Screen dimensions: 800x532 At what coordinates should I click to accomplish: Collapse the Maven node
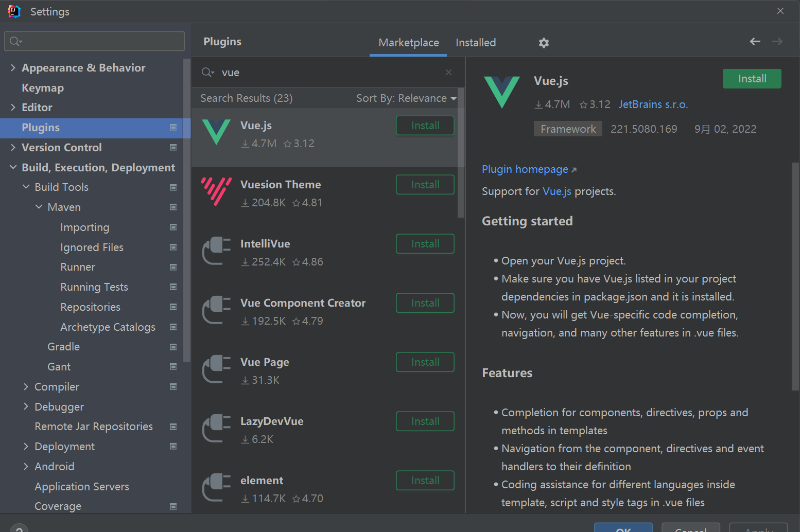coord(39,207)
